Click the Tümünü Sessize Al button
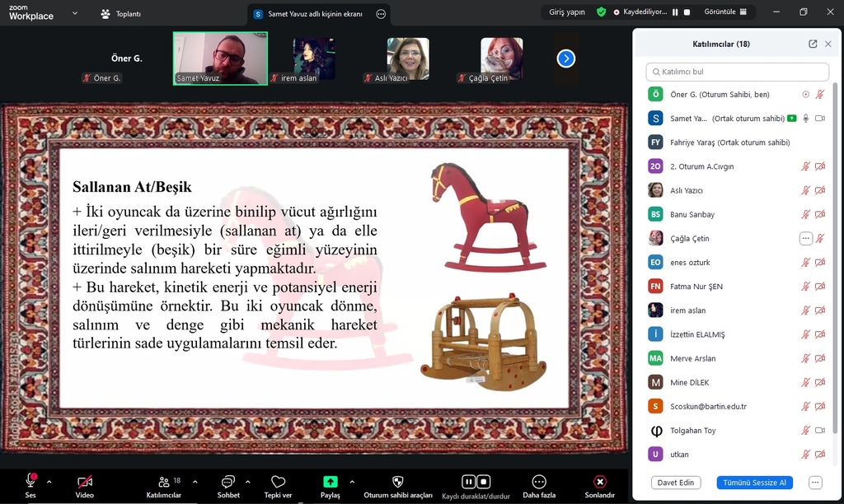 tap(754, 483)
